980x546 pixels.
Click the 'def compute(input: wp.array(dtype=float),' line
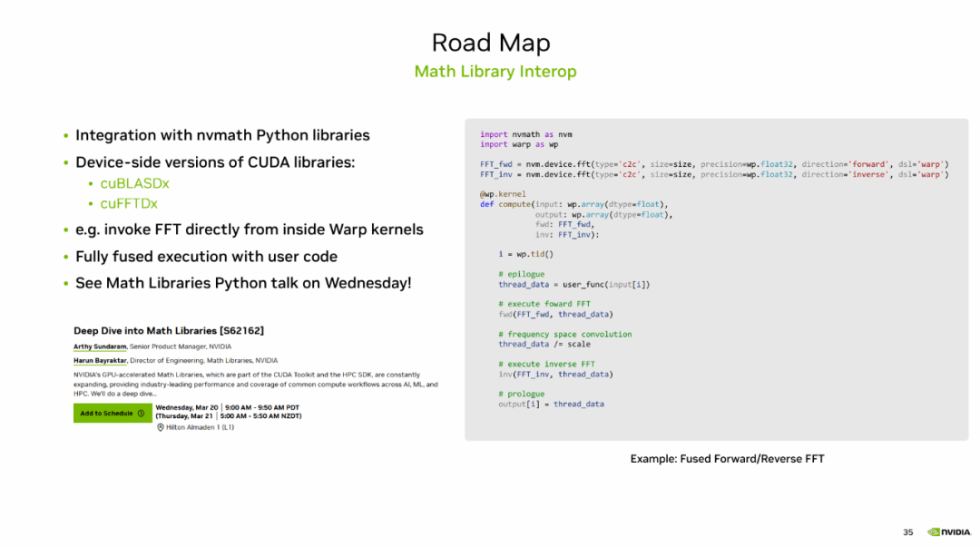574,204
